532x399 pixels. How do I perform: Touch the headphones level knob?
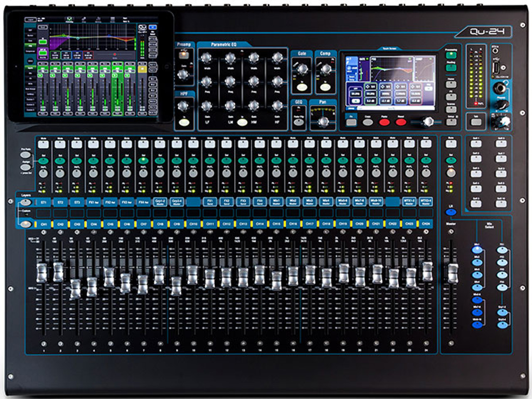click(x=502, y=105)
